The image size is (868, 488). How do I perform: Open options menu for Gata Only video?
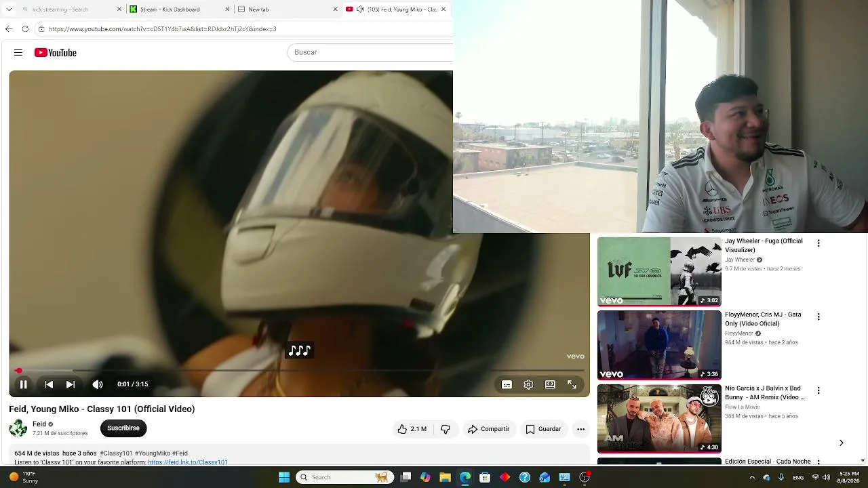pos(818,317)
